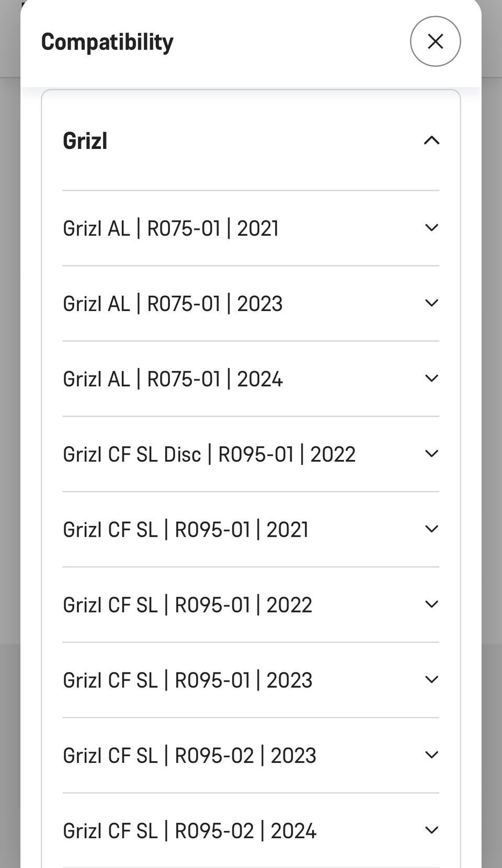This screenshot has height=868, width=502.
Task: Select Grizl CF SL Disc | R095-01 | 2022 label
Action: pyautogui.click(x=209, y=454)
